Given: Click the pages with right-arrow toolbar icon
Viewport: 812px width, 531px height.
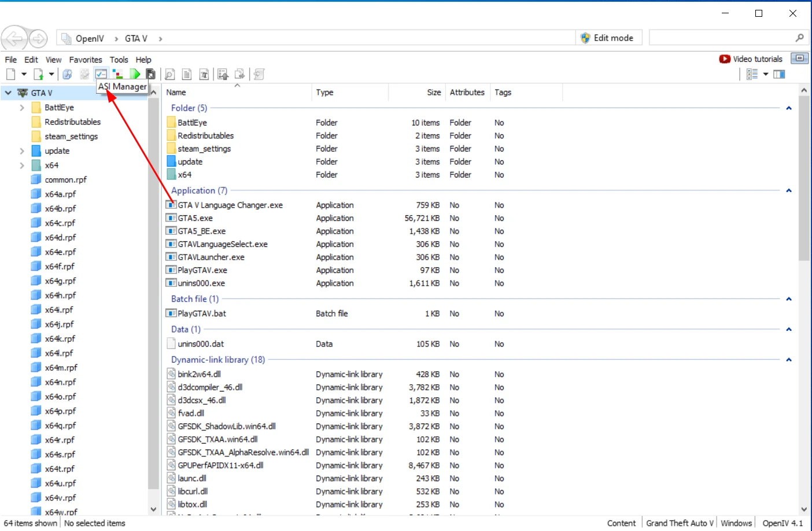Looking at the screenshot, I should point(239,74).
